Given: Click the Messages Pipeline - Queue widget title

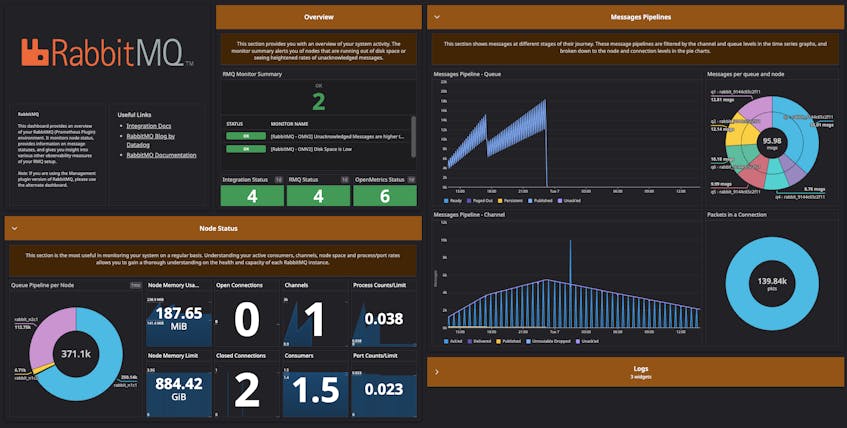Looking at the screenshot, I should pyautogui.click(x=467, y=74).
